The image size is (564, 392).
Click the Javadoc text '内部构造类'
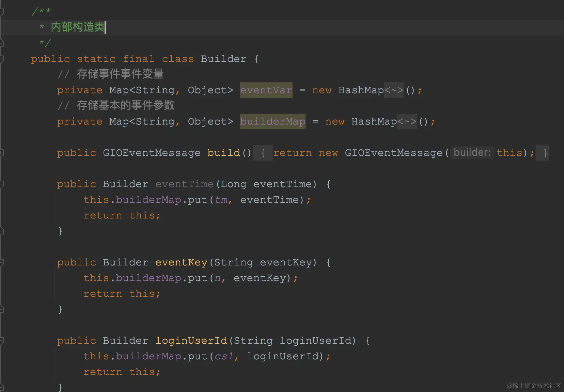[78, 27]
